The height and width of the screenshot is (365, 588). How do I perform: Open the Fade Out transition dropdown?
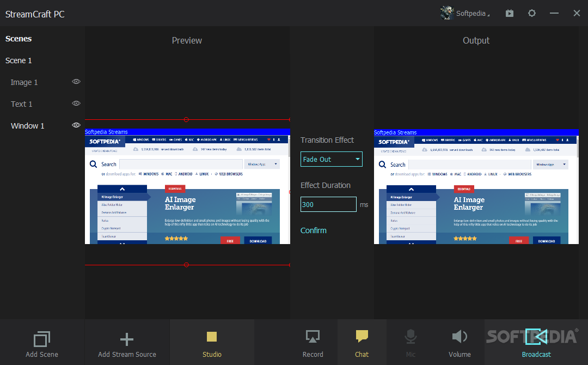click(332, 159)
